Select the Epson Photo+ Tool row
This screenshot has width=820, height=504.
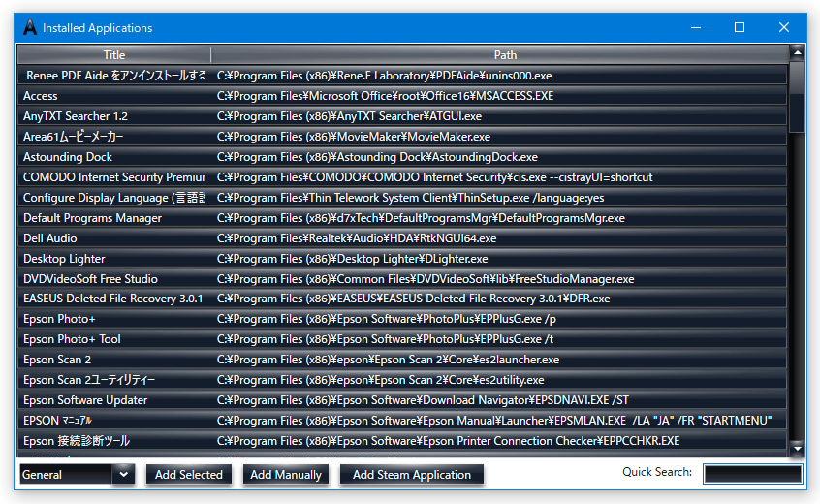click(402, 339)
